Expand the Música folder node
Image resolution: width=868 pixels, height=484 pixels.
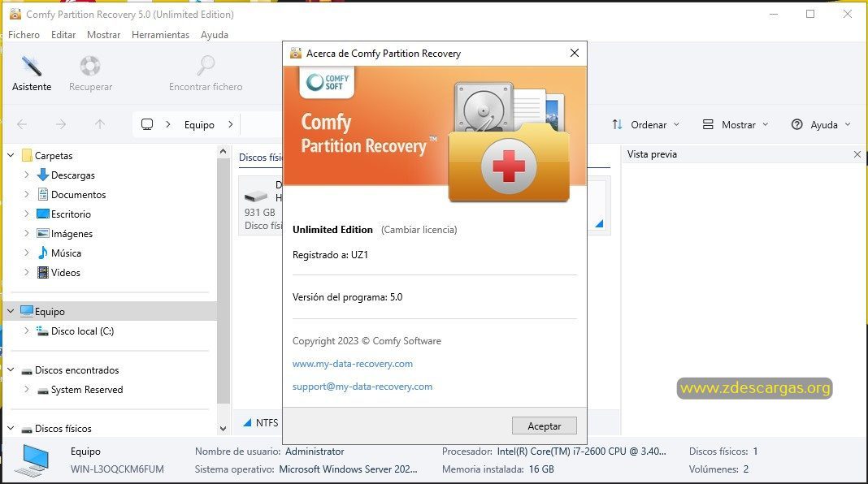(x=26, y=253)
